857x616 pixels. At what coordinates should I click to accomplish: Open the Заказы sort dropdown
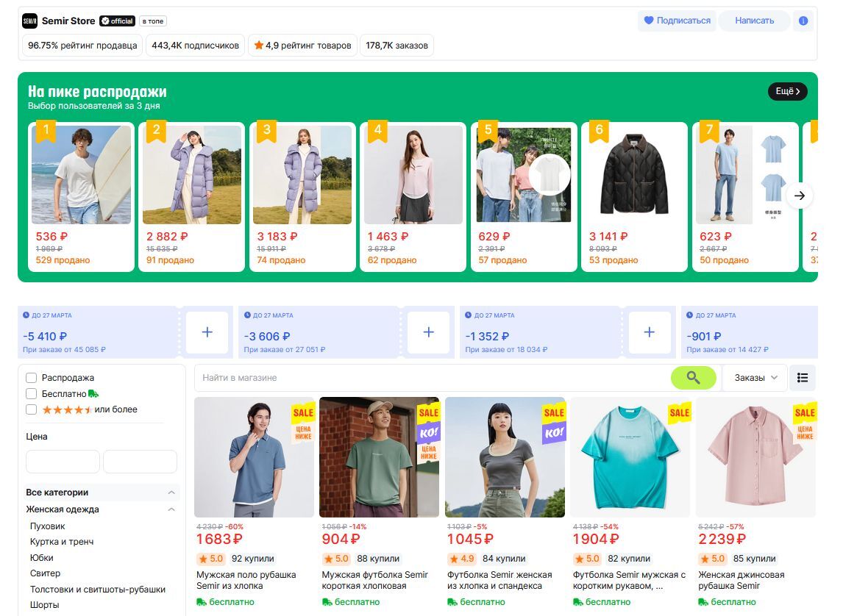click(x=755, y=378)
